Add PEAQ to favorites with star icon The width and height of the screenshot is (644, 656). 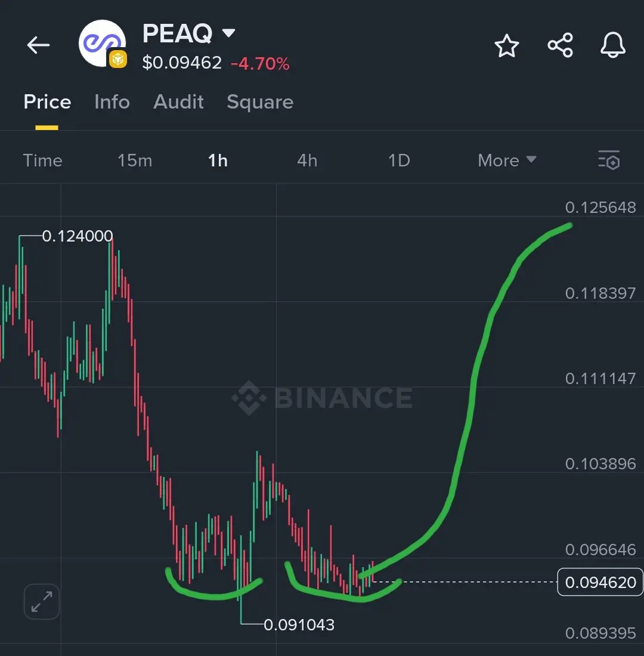coord(506,45)
